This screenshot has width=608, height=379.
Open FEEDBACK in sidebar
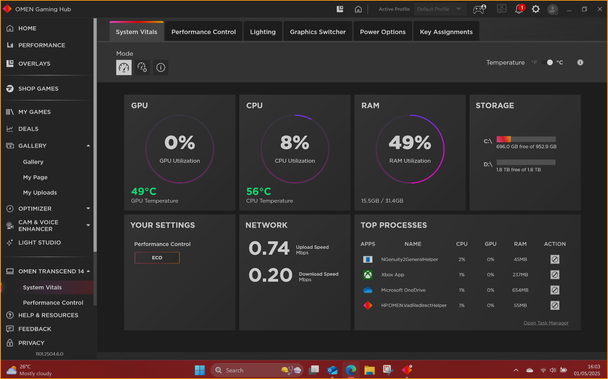(35, 329)
